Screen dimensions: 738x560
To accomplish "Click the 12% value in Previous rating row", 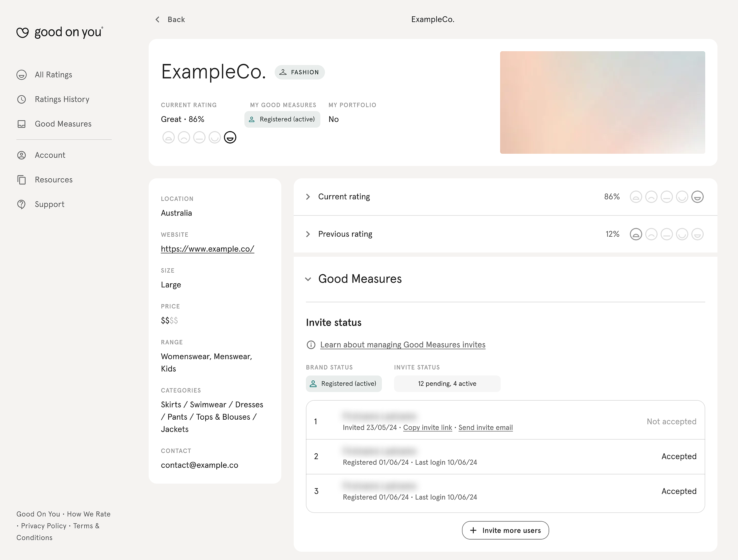I will (x=612, y=234).
